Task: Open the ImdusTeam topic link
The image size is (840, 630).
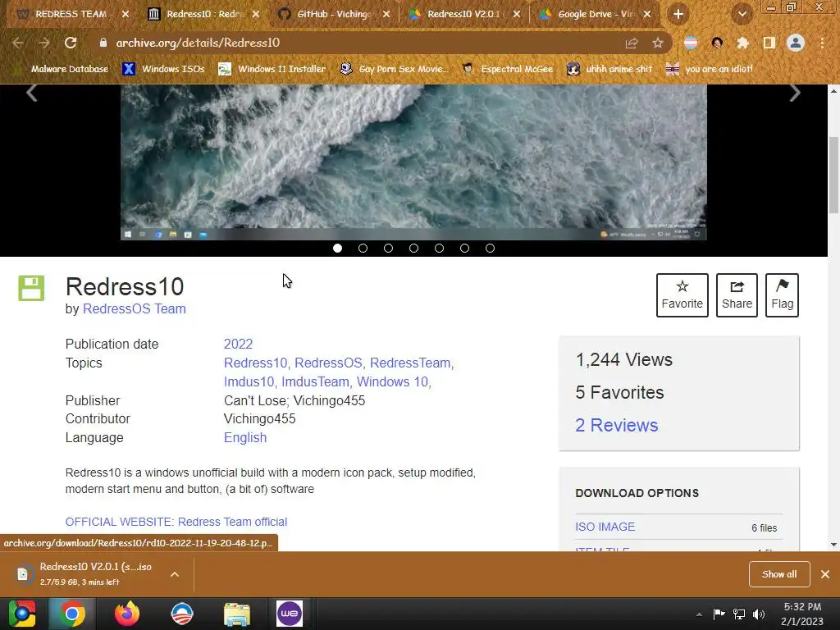Action: 315,382
